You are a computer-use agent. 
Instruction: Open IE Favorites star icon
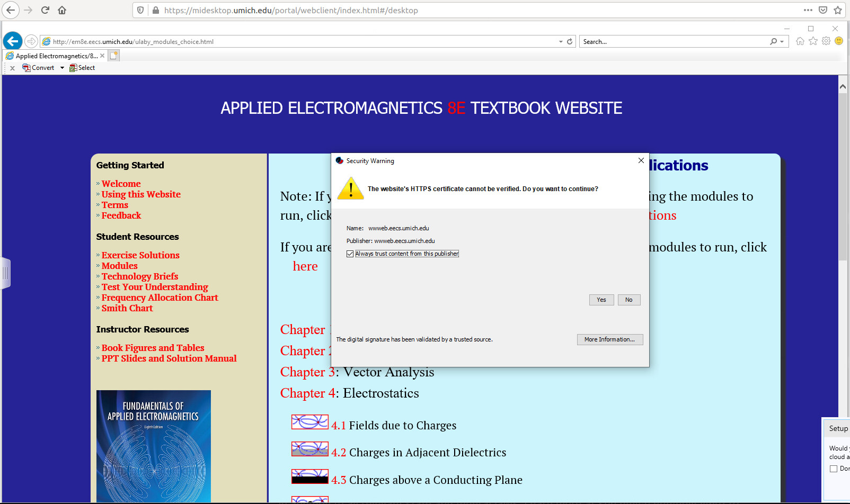tap(813, 41)
